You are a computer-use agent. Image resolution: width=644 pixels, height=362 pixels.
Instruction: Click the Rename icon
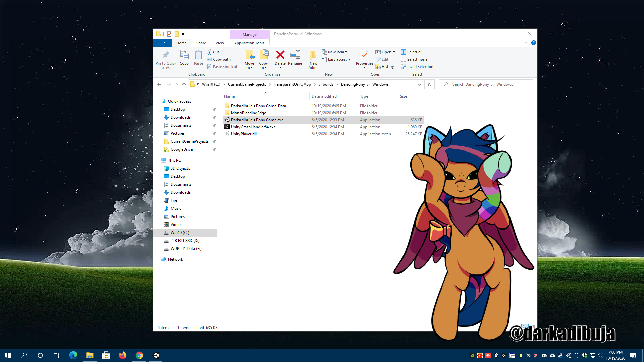pos(295,55)
